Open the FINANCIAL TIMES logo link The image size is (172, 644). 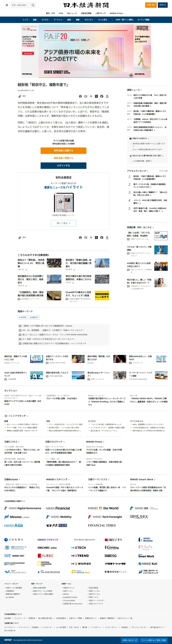(102, 525)
